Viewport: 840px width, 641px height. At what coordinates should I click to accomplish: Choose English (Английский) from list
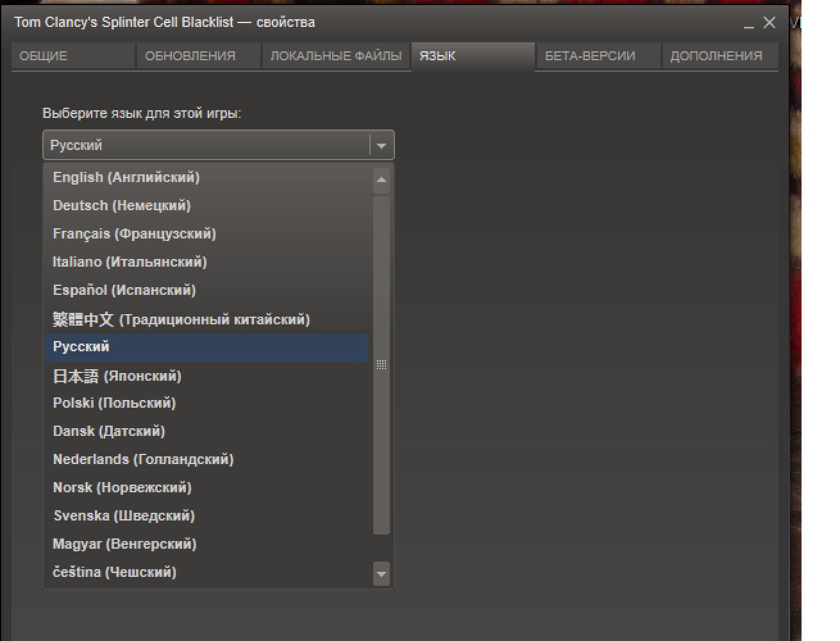click(206, 178)
